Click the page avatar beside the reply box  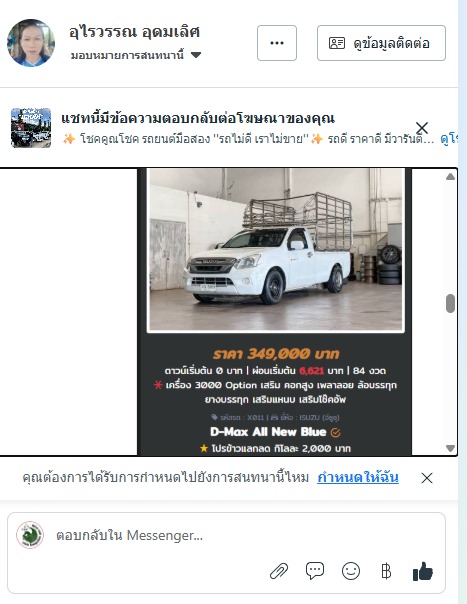coord(30,535)
